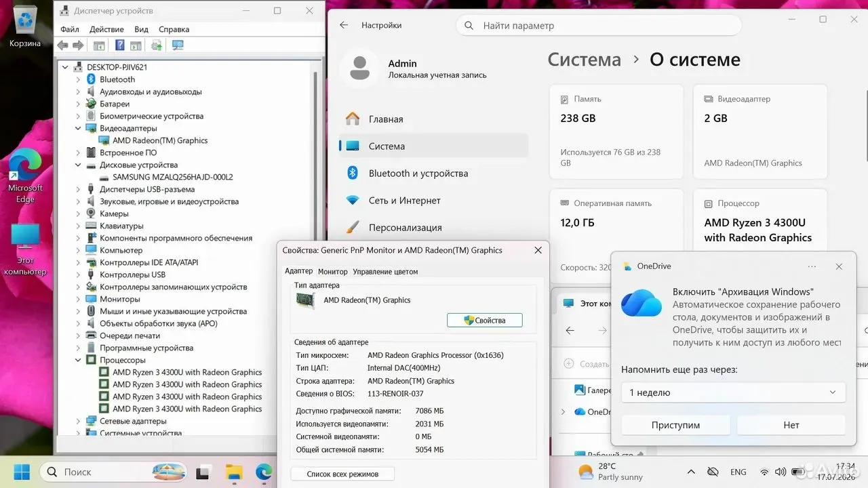868x488 pixels.
Task: Open weather widget 28°C Partly sunny
Action: pyautogui.click(x=610, y=472)
